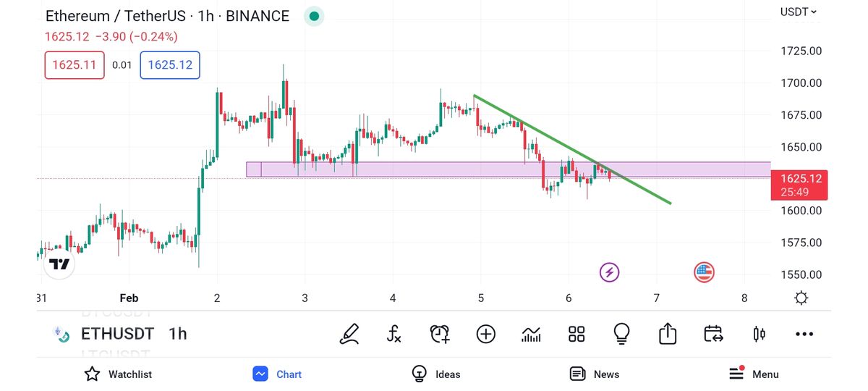Switch to the Watchlist tab
868x391 pixels.
118,374
